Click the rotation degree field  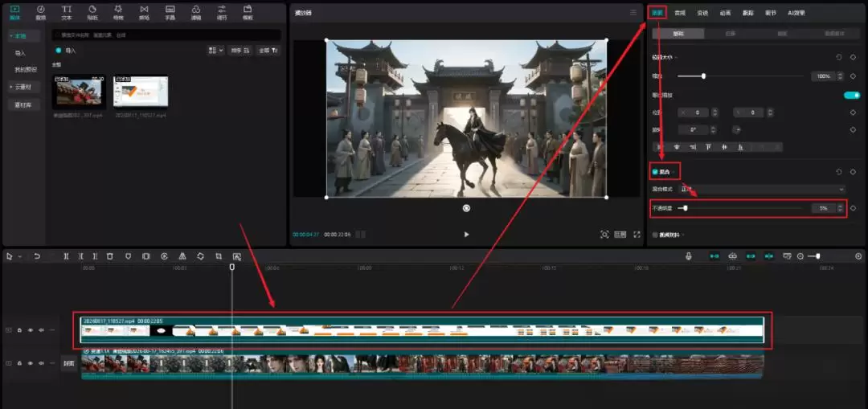coord(694,129)
